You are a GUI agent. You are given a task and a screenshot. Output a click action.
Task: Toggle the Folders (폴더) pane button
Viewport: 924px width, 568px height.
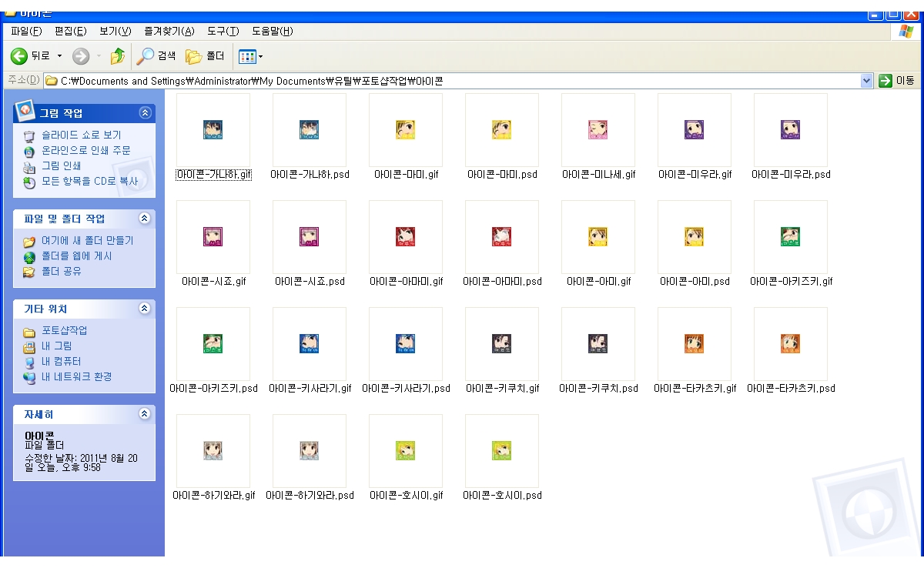205,56
